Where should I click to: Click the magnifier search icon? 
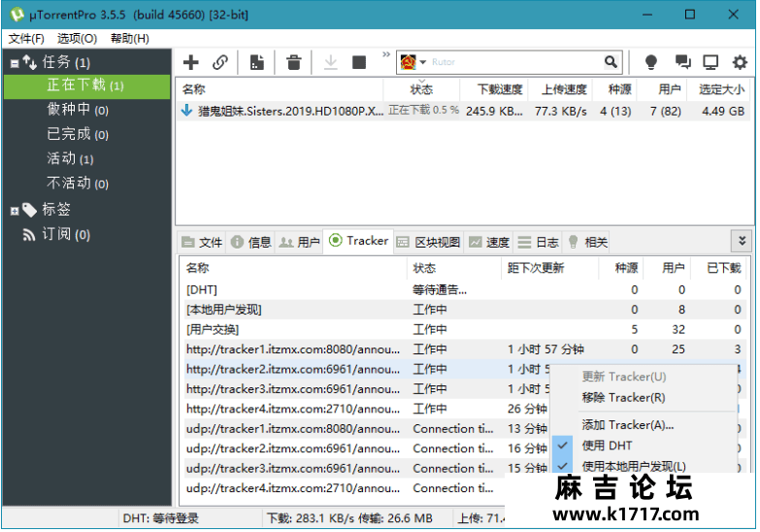coord(611,61)
